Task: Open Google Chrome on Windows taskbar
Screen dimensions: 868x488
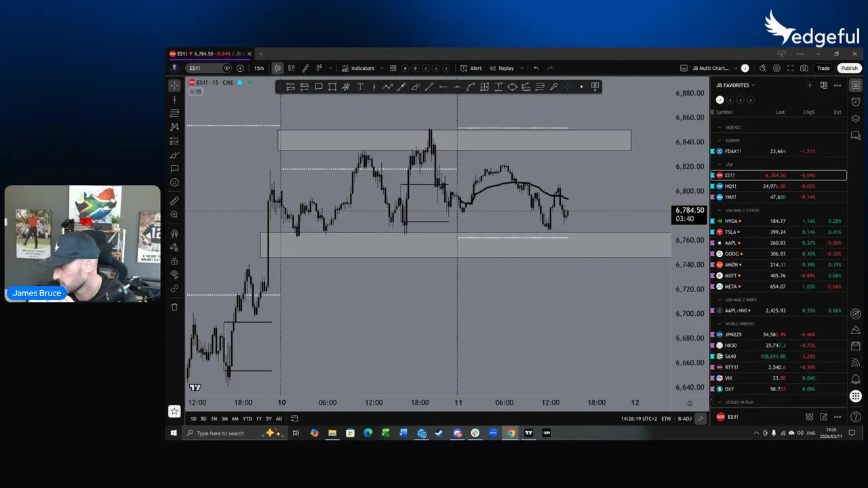Action: pyautogui.click(x=511, y=433)
